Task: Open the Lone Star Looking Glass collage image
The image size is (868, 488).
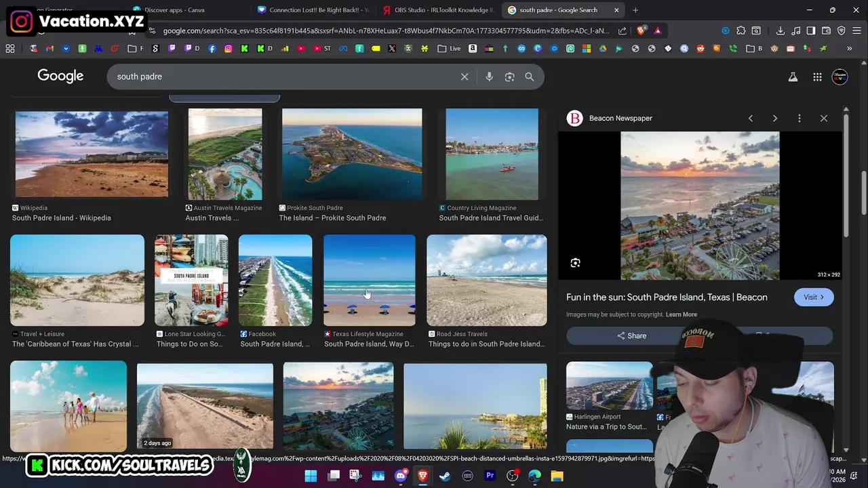Action: pos(191,281)
